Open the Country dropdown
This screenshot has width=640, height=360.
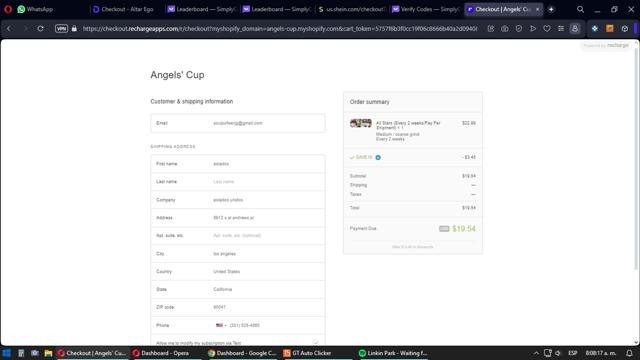pos(238,271)
